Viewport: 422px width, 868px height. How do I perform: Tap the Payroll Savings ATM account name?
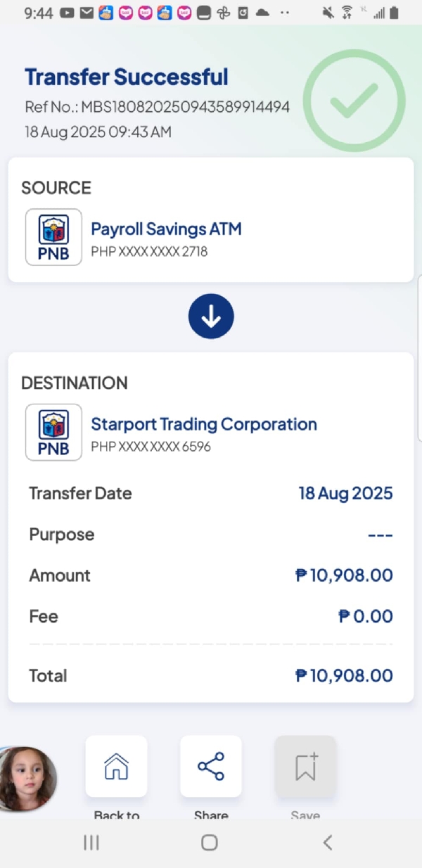tap(166, 229)
